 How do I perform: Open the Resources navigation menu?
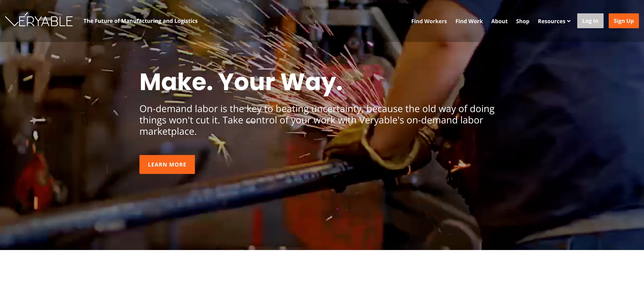(x=554, y=21)
